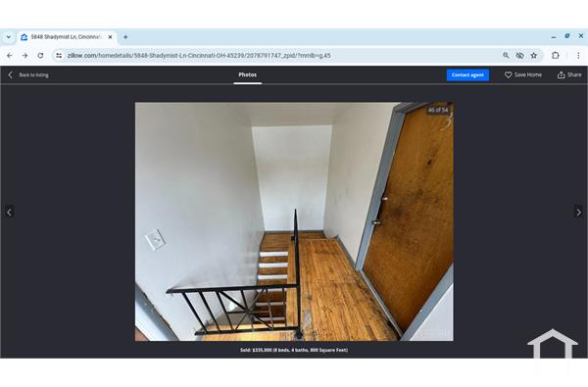Click Back to listing link
588x387 pixels.
pos(28,75)
